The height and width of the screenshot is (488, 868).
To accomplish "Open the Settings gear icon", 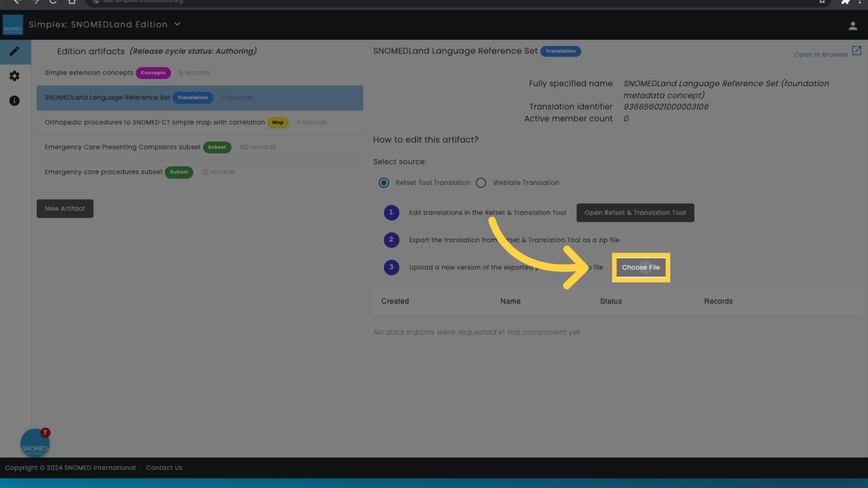I will (14, 75).
